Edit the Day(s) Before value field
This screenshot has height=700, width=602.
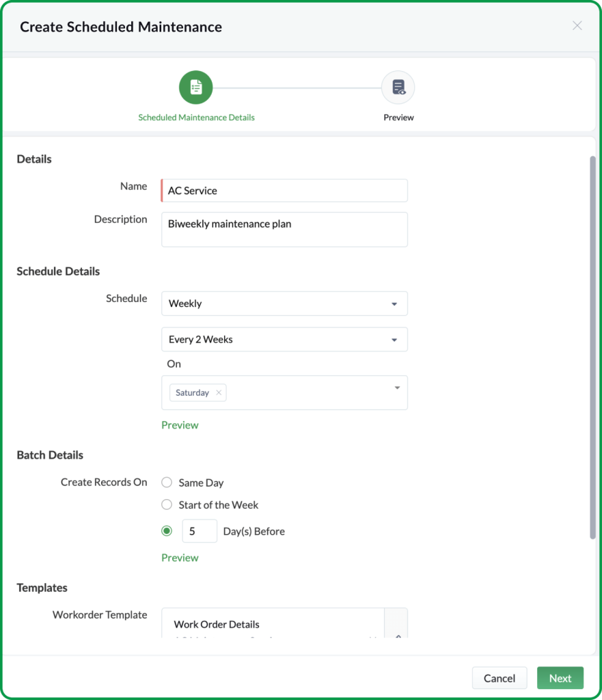(x=200, y=530)
